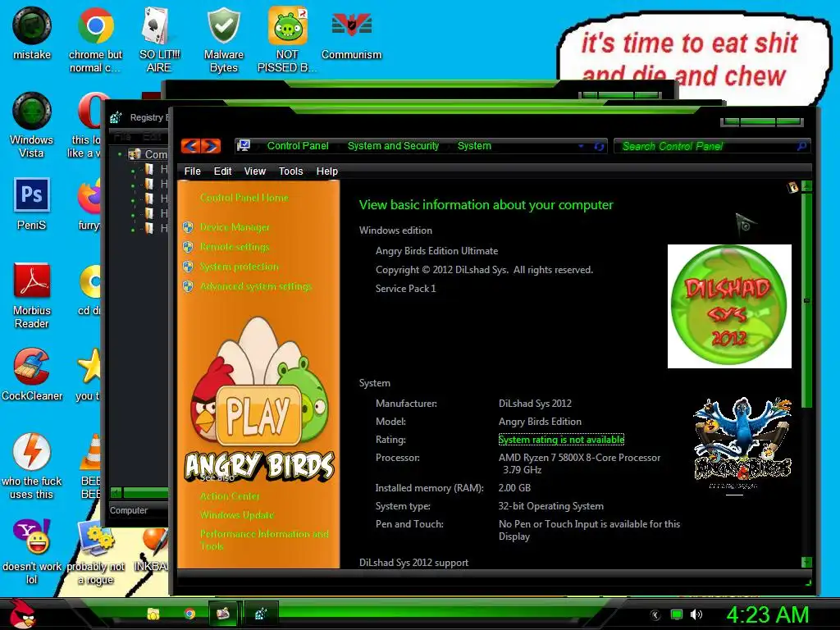
Task: Launch the PeniS Photoshop icon
Action: point(32,204)
